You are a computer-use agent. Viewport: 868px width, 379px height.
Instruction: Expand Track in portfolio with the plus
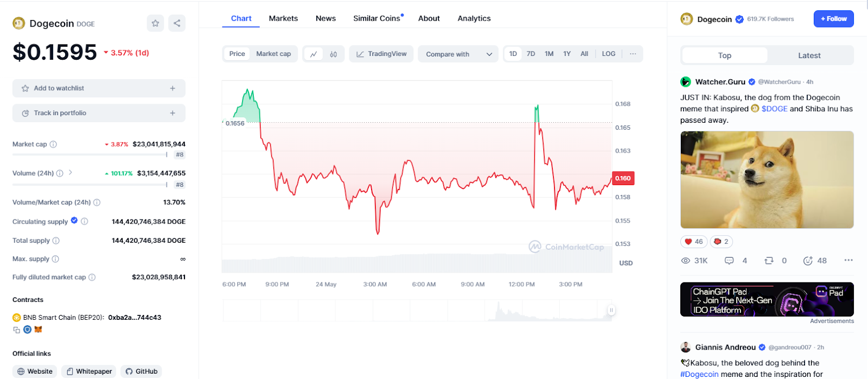(x=173, y=113)
